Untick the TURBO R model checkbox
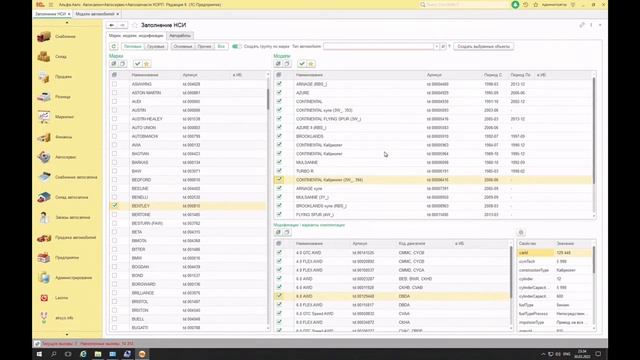This screenshot has width=640, height=360. [x=279, y=171]
